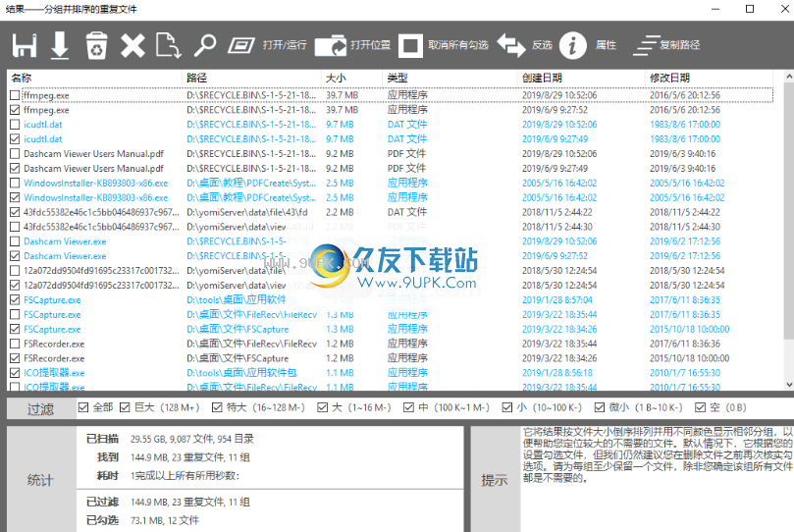Click the 复制路径 label

pyautogui.click(x=679, y=45)
